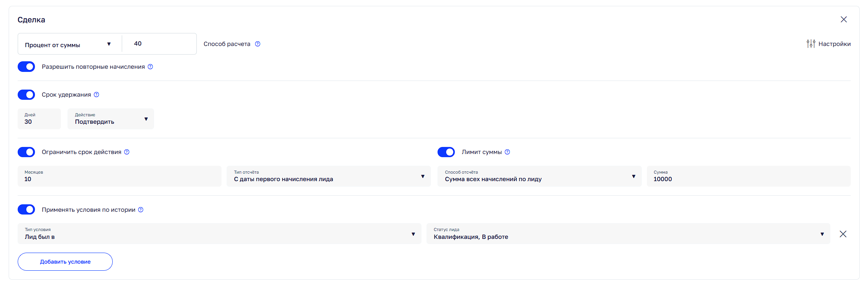Click the help icon next to Лимит суммы

507,152
